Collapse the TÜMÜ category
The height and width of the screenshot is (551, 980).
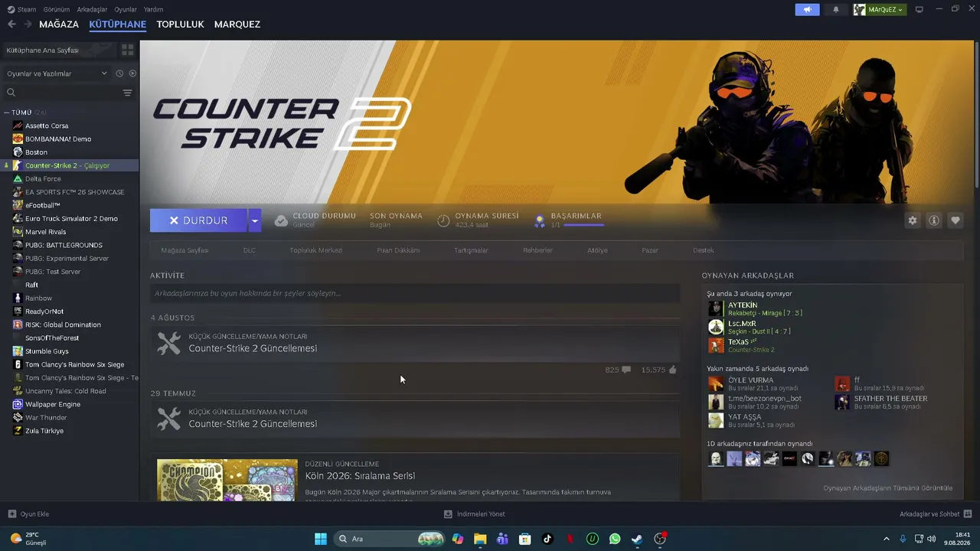point(6,112)
